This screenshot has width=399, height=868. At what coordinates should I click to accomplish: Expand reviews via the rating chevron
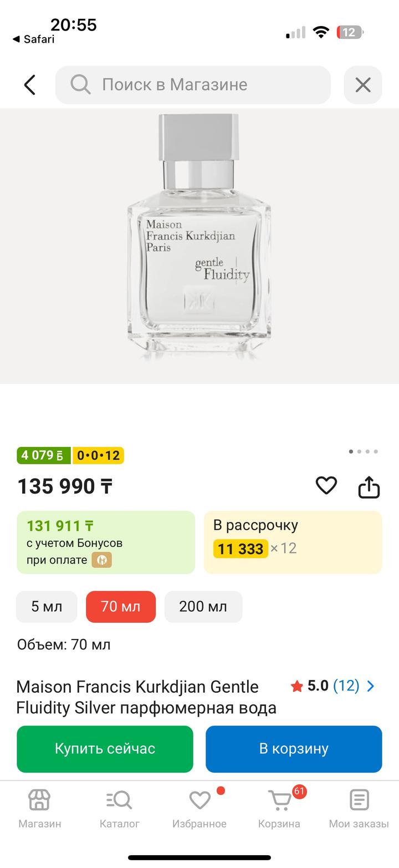tap(371, 686)
